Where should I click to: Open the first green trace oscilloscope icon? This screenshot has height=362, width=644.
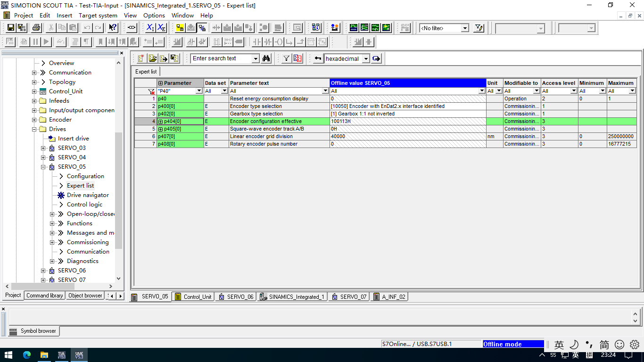[353, 28]
